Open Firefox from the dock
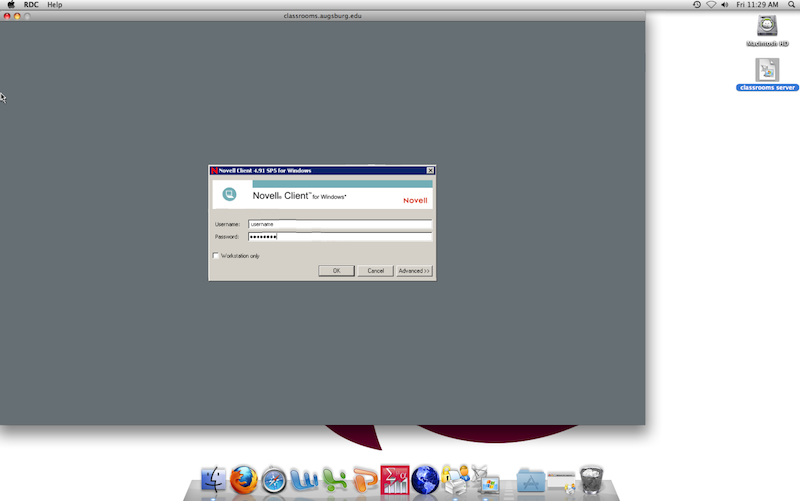This screenshot has width=800, height=501. click(x=244, y=480)
